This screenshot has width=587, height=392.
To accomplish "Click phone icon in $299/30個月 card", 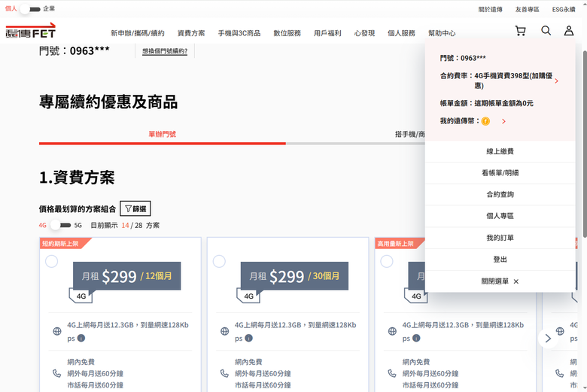I will [x=224, y=373].
